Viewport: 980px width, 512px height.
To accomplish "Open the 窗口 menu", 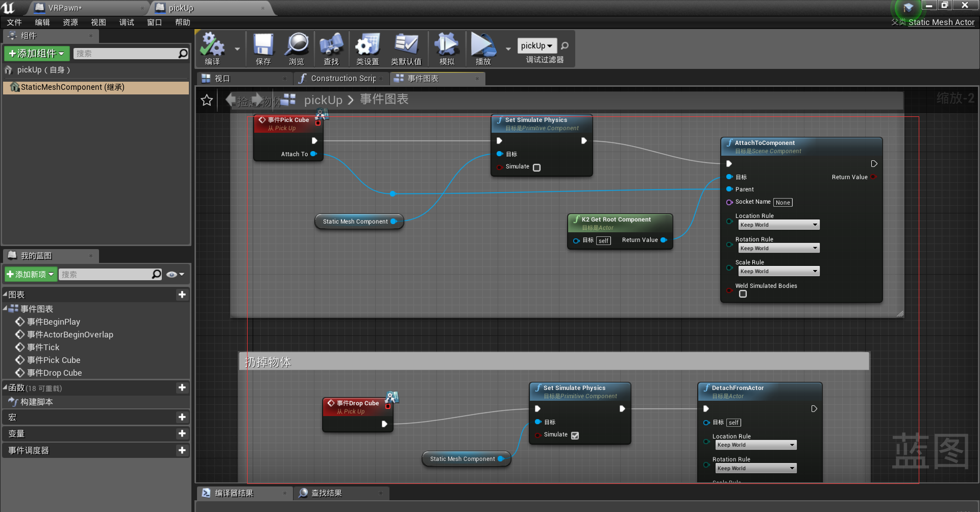I will (x=154, y=22).
